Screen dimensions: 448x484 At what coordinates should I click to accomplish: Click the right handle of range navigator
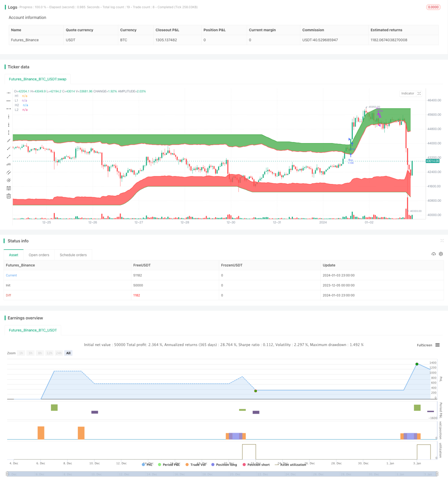[438, 474]
